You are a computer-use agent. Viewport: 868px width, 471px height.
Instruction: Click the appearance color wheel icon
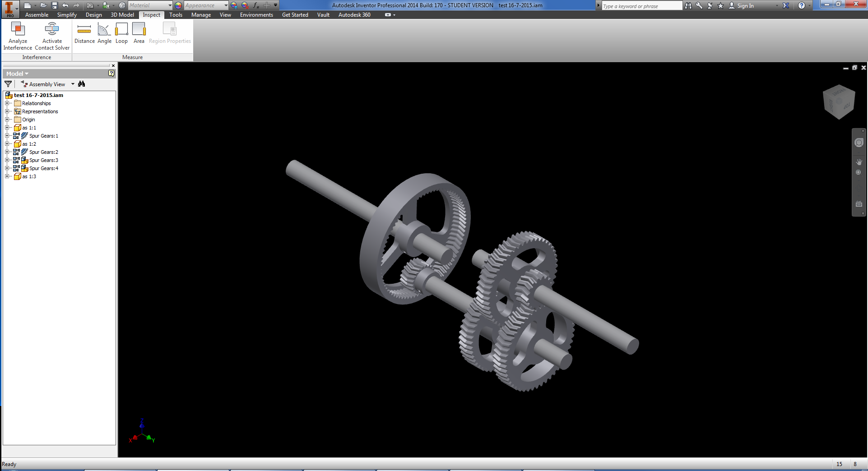[178, 5]
